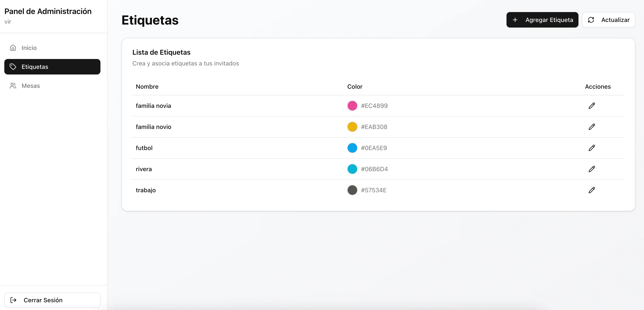644x310 pixels.
Task: Click the edit pencil for trabajo
Action: click(592, 190)
